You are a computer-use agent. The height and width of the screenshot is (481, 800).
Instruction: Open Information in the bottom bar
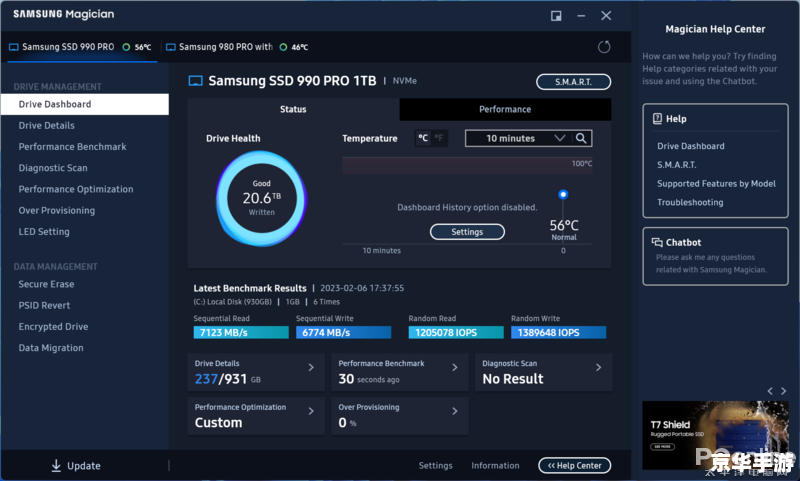tap(495, 465)
